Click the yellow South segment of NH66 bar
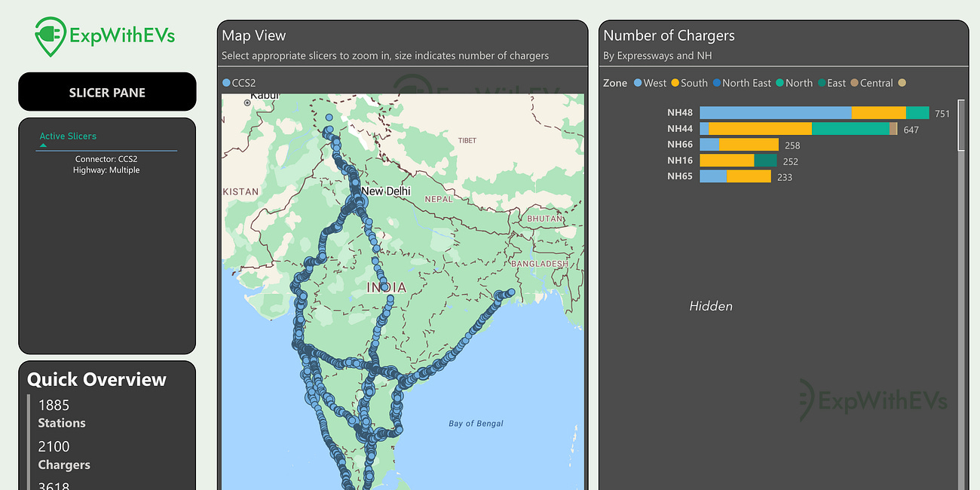980x490 pixels. (x=749, y=145)
